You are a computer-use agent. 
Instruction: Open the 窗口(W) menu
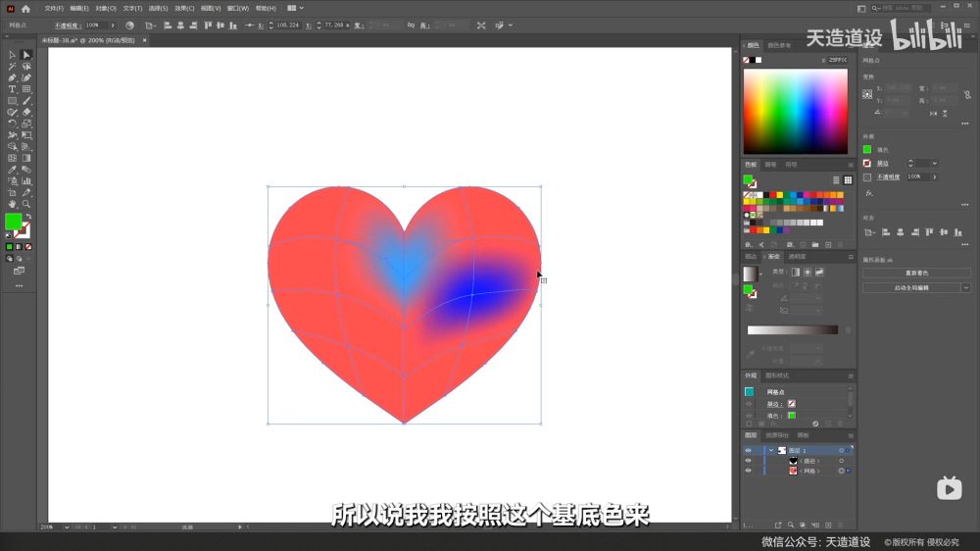tap(237, 9)
